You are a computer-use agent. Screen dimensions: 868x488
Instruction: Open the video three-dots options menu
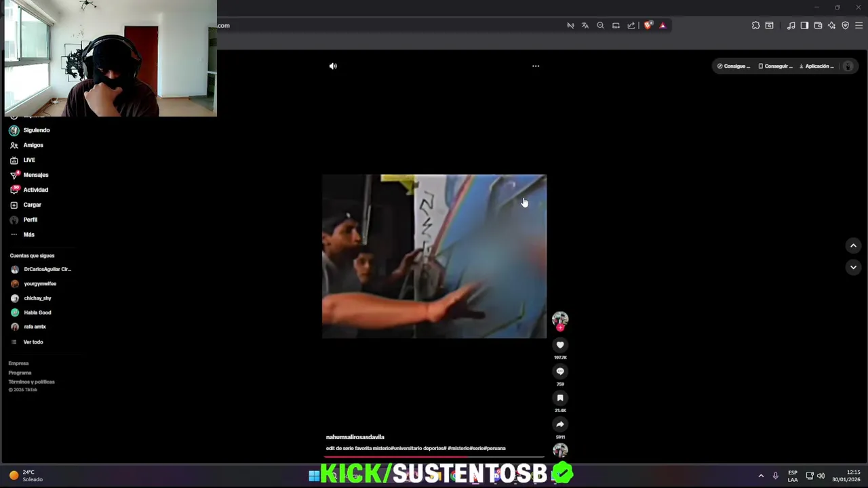point(536,66)
